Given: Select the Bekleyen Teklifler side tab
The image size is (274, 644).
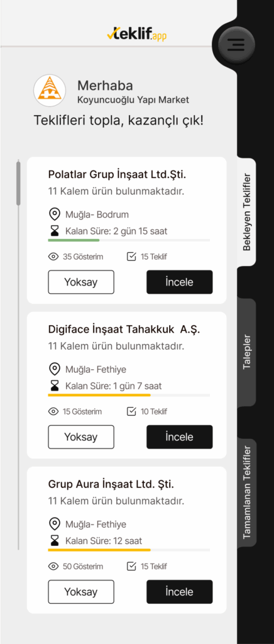Looking at the screenshot, I should [246, 211].
